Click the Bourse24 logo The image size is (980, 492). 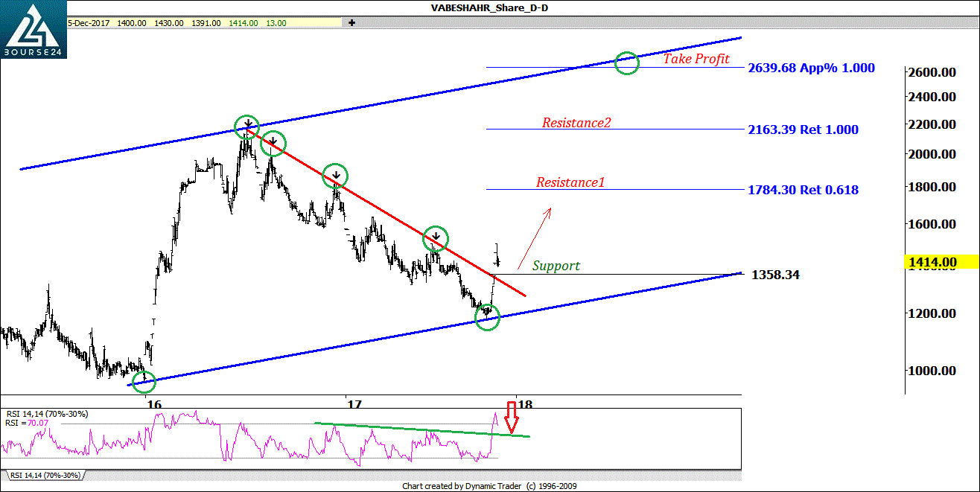pos(33,30)
